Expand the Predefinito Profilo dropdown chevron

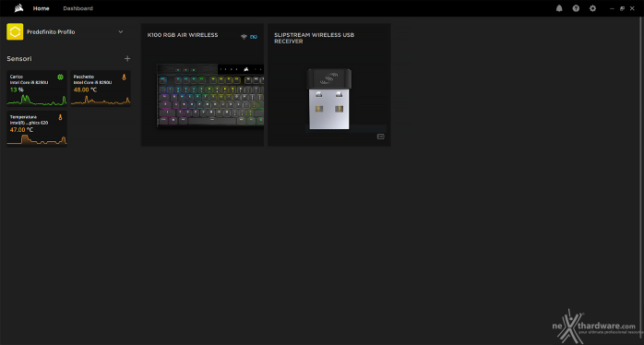click(120, 31)
